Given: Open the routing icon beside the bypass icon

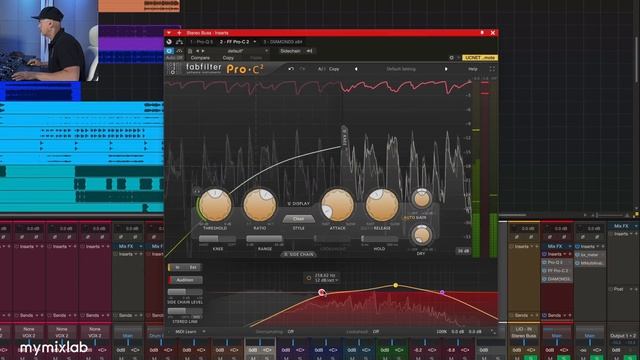Looking at the screenshot, I should pos(179,42).
